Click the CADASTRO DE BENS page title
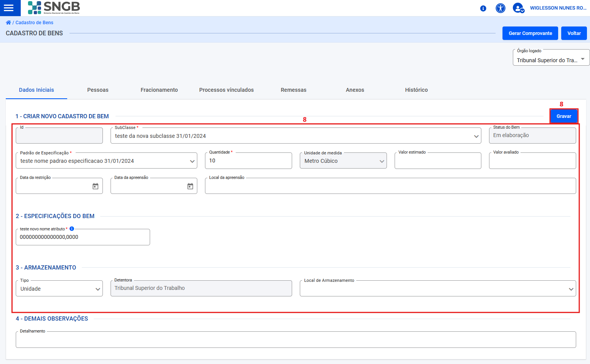Image resolution: width=590 pixels, height=364 pixels. pos(34,33)
